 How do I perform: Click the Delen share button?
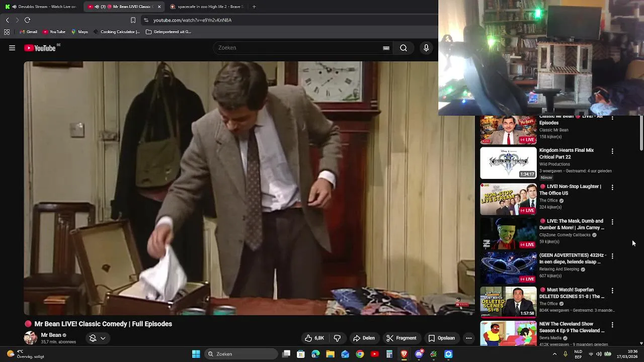[x=364, y=338]
